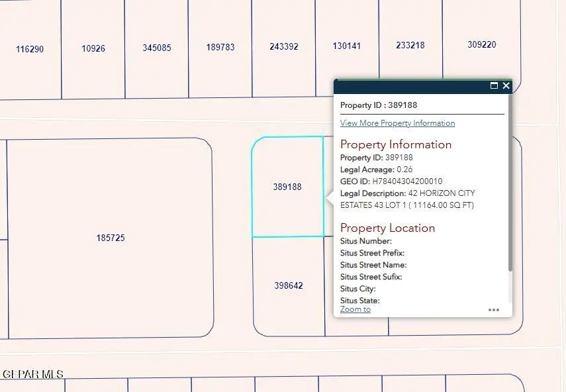The image size is (566, 392).
Task: Click the Property Location heading
Action: pos(387,228)
